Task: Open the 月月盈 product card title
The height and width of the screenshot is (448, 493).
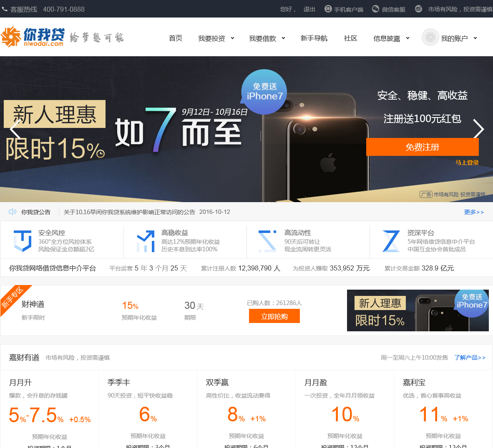Action: point(316,382)
